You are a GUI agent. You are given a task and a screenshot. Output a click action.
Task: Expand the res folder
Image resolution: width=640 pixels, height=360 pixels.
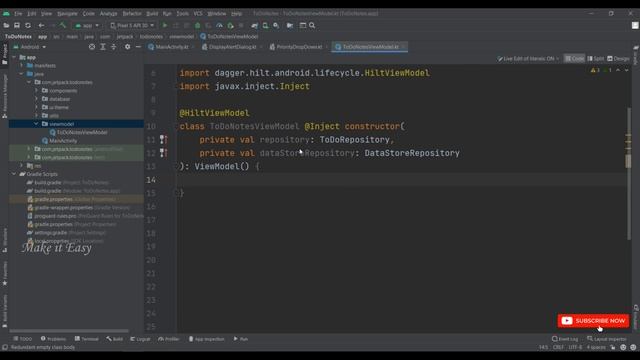(x=22, y=165)
